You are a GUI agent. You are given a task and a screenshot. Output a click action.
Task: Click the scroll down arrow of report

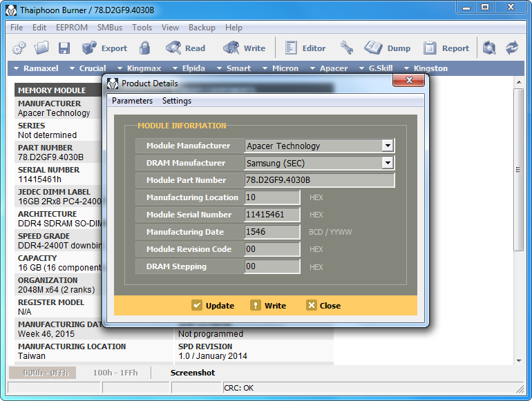(x=519, y=361)
